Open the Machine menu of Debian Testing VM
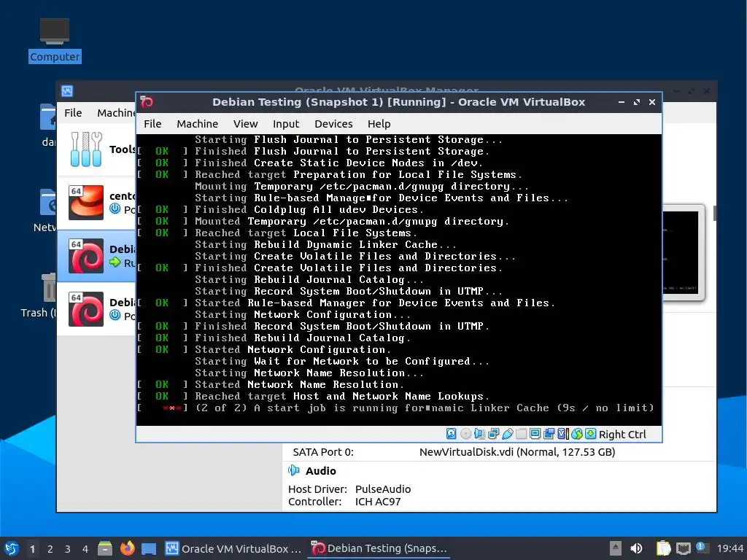Image resolution: width=747 pixels, height=560 pixels. (x=197, y=124)
